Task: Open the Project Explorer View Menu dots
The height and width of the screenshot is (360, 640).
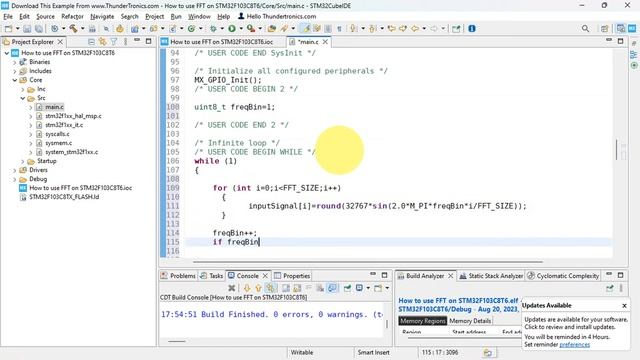Action: 125,42
